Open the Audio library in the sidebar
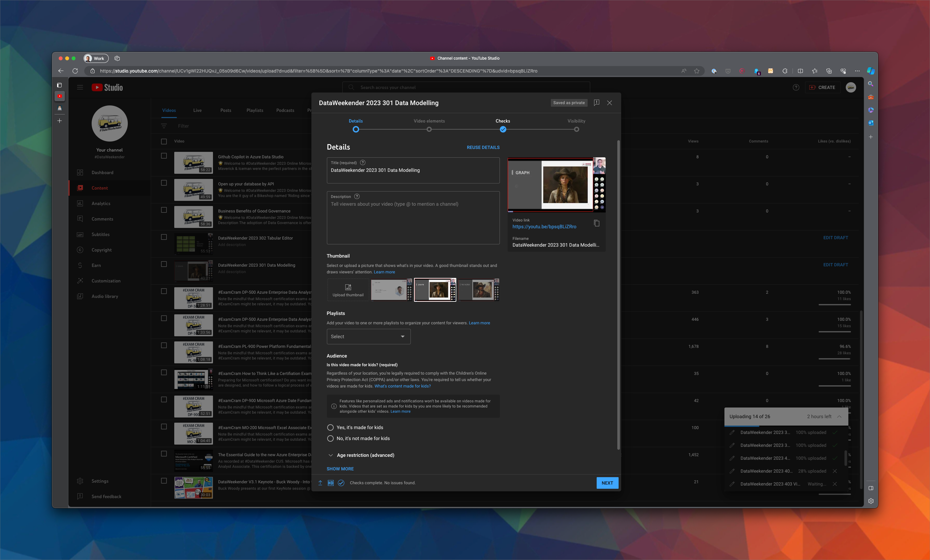The height and width of the screenshot is (560, 930). [x=104, y=296]
